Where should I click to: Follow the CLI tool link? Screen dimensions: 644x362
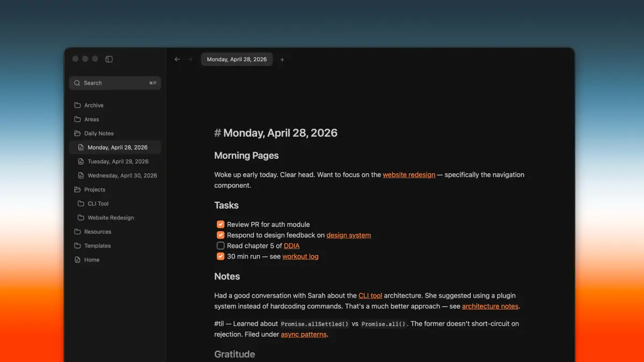coord(370,295)
